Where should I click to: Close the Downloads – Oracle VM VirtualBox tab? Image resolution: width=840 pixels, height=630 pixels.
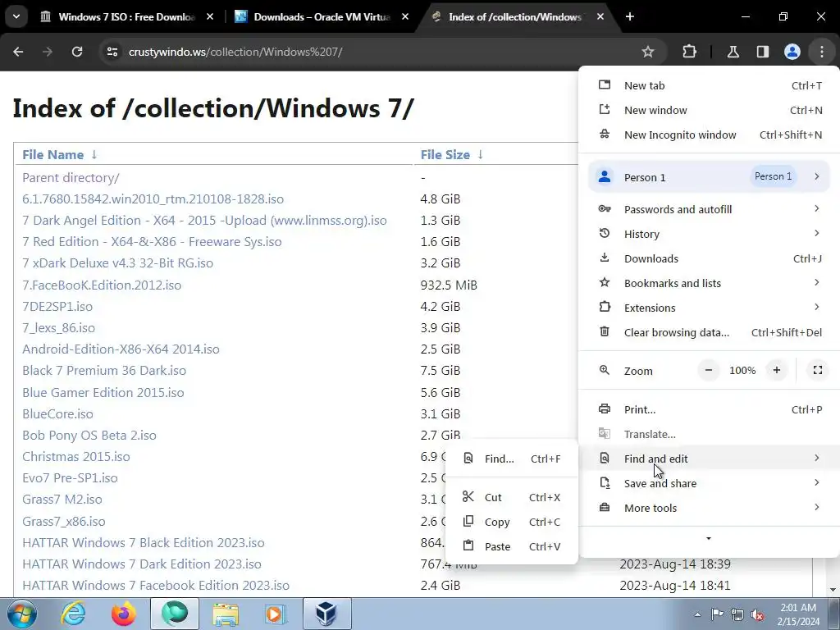405,16
